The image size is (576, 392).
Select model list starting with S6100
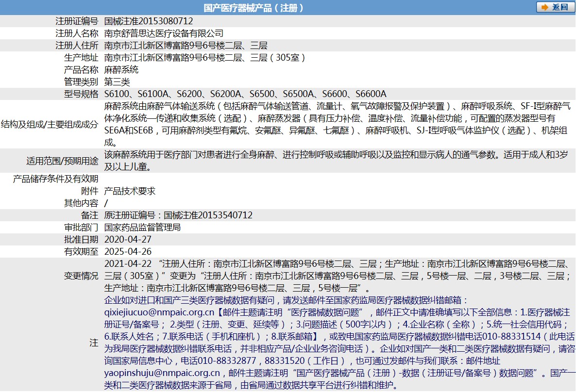pos(245,94)
